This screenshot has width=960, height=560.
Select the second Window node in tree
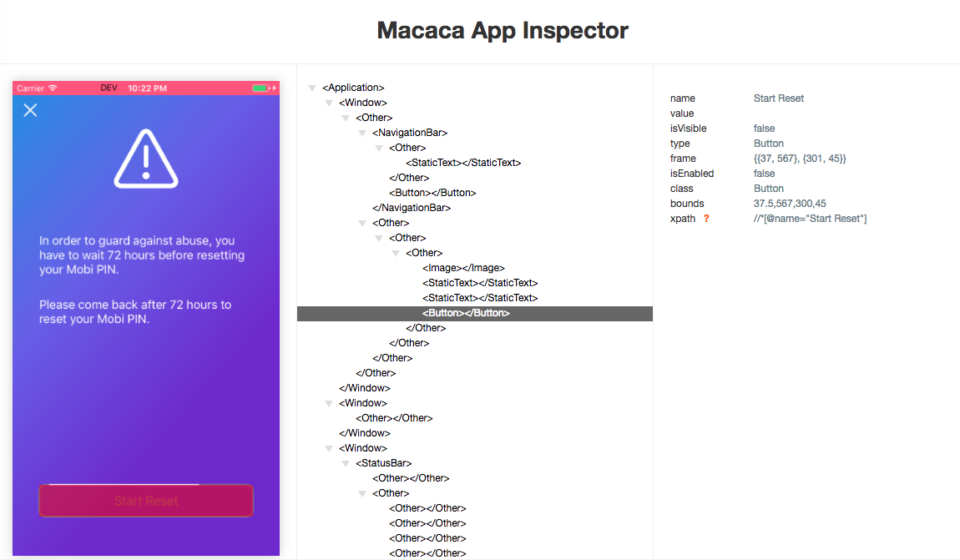[362, 403]
